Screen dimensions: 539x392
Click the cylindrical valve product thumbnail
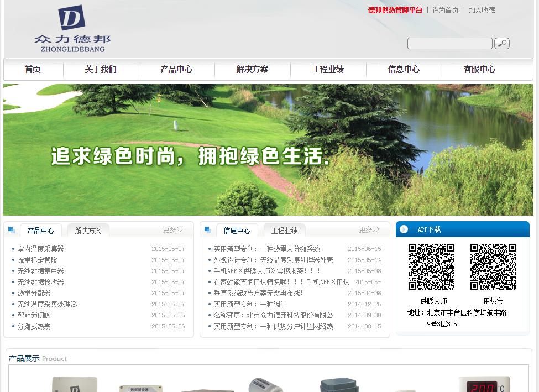coord(265,385)
